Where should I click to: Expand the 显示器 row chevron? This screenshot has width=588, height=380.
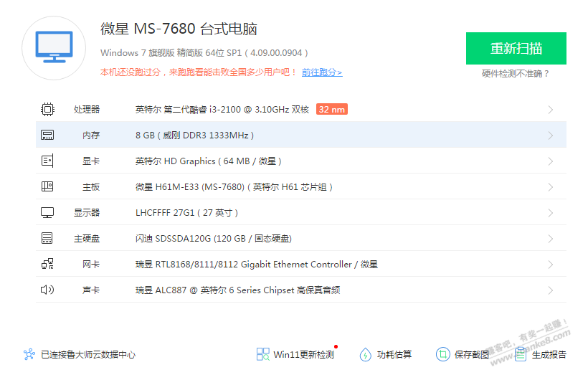[x=551, y=213]
